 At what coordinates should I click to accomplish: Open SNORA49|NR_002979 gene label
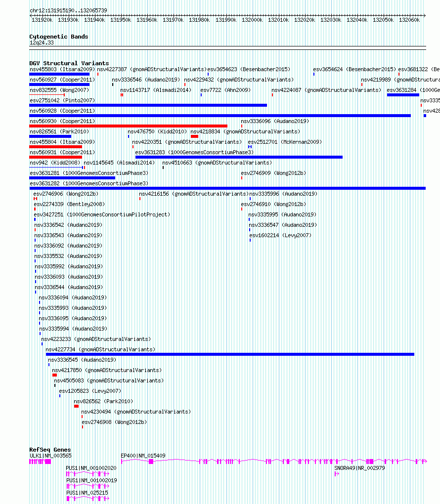359,468
